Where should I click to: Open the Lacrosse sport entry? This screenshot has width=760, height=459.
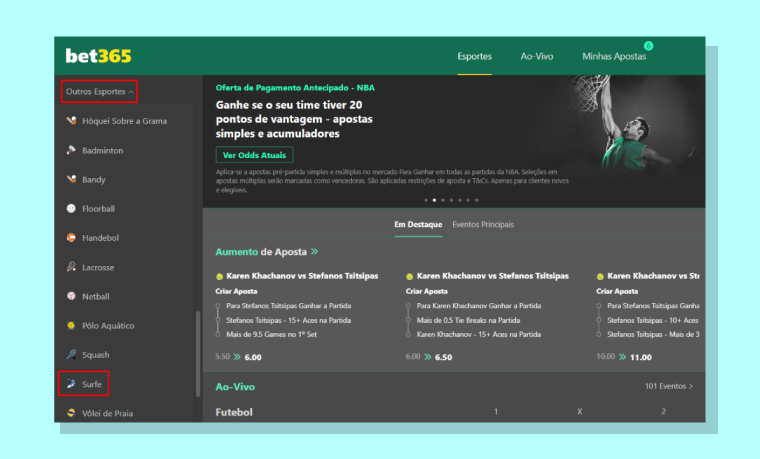click(x=98, y=268)
